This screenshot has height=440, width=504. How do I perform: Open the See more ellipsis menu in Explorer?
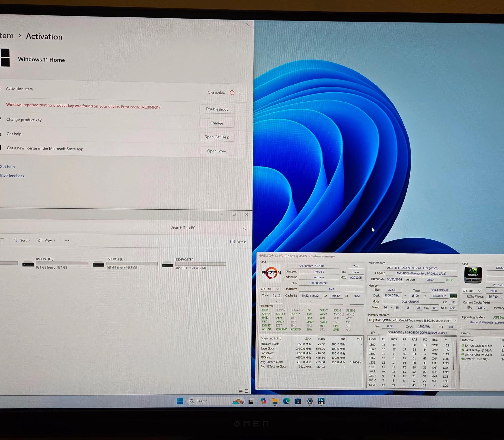pos(67,241)
